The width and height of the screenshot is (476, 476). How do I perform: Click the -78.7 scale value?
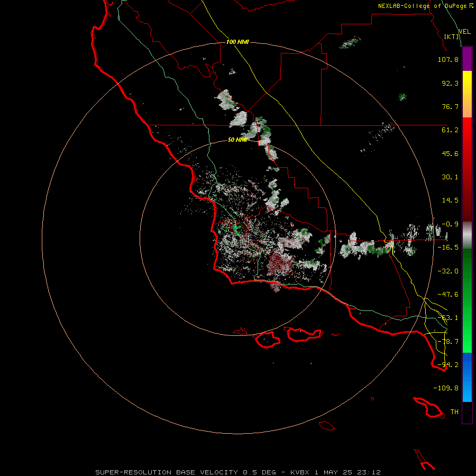(x=448, y=342)
